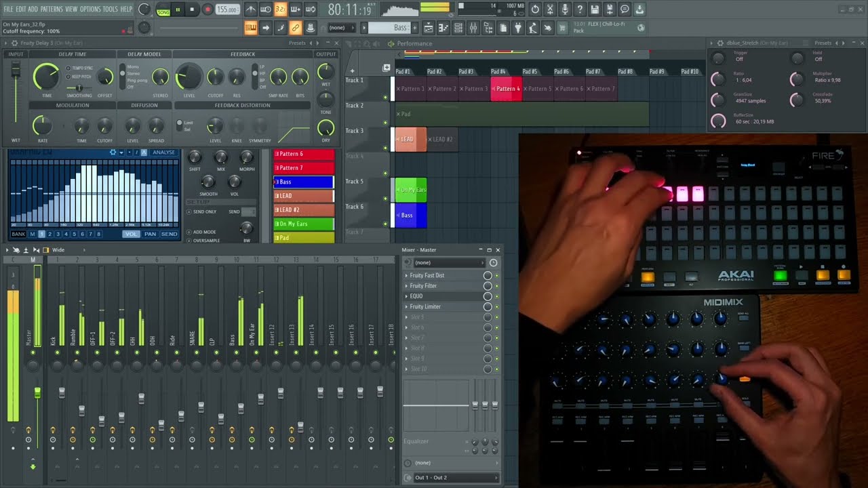Select the Pattern 4 clip on Track 1
Image resolution: width=868 pixels, height=488 pixels.
tap(506, 89)
